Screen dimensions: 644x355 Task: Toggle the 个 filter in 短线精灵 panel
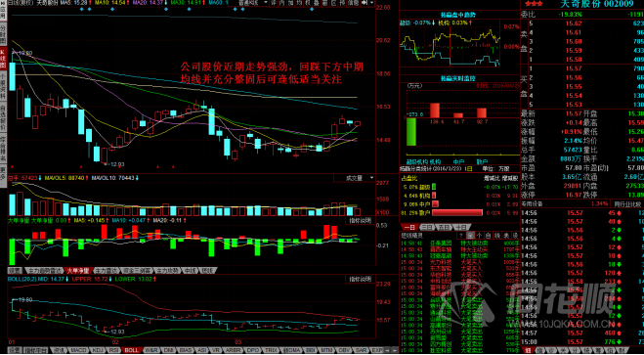coord(479,236)
